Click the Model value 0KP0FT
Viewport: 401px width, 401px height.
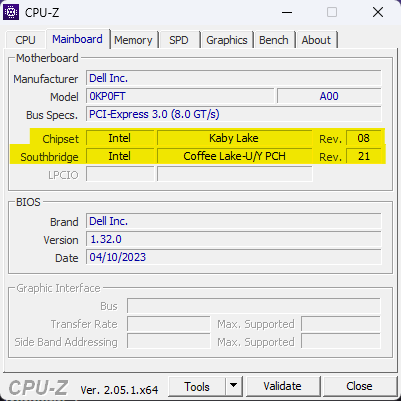point(180,96)
